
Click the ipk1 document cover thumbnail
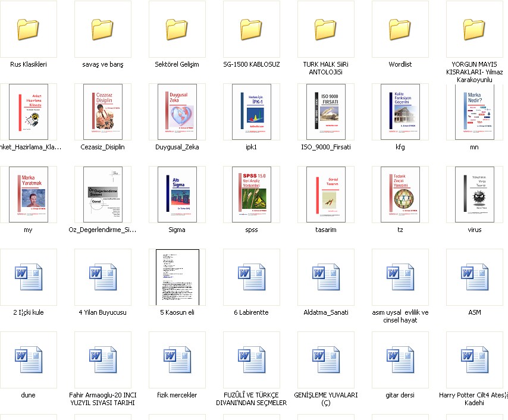[252, 112]
